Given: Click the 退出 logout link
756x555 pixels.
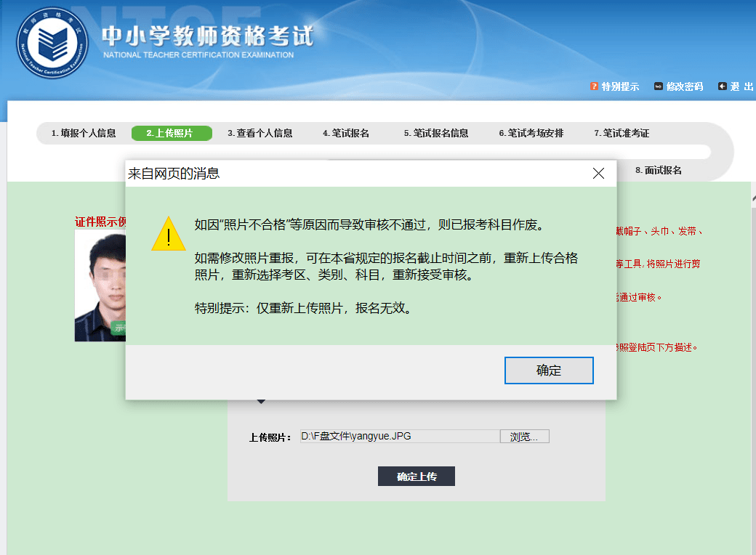Looking at the screenshot, I should [741, 86].
